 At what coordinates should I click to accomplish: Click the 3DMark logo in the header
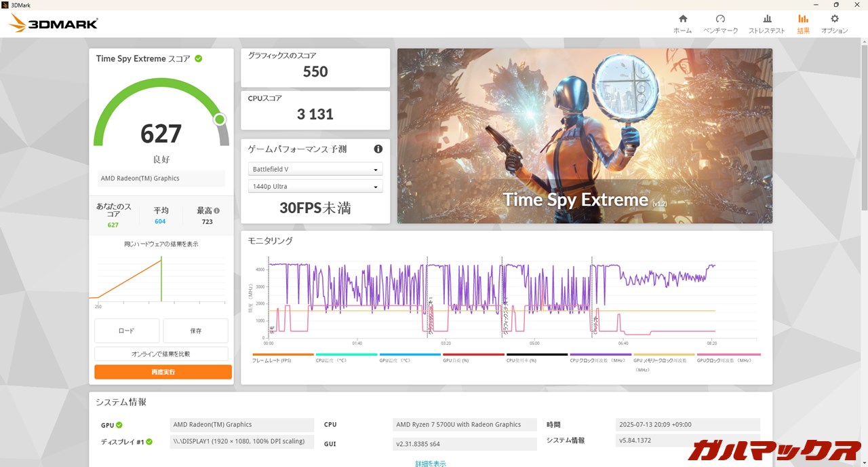point(54,24)
